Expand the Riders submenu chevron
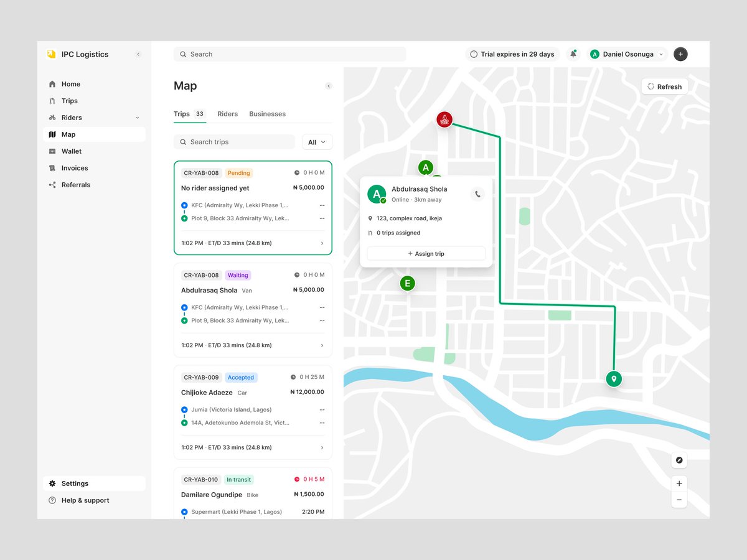The image size is (747, 560). coord(137,118)
